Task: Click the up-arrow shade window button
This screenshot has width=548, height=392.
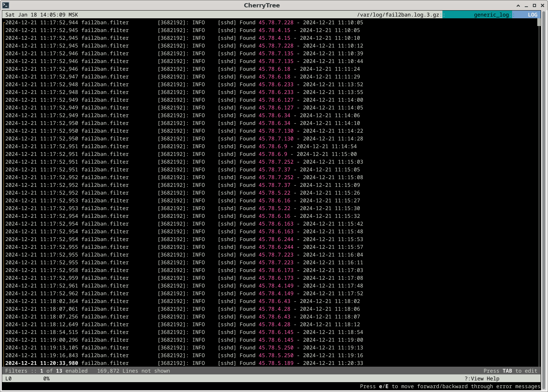Action: tap(518, 6)
